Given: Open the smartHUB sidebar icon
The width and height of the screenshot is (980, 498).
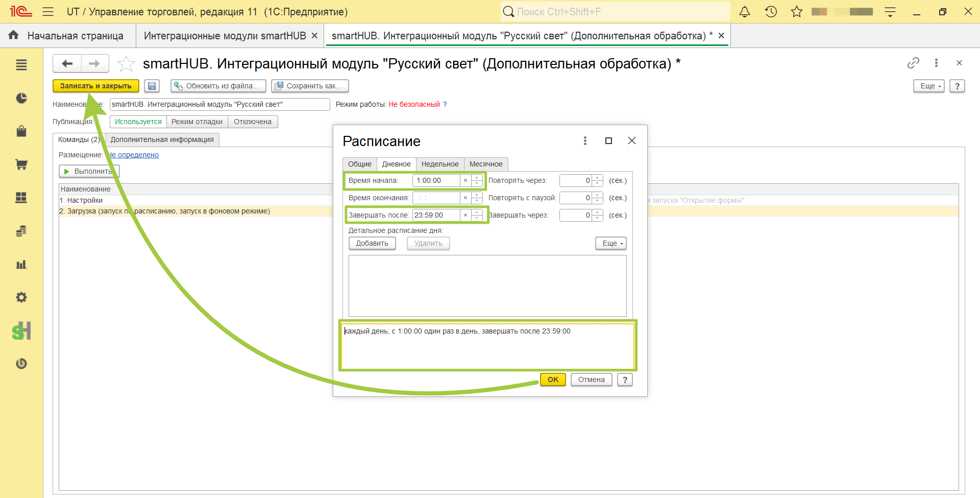Looking at the screenshot, I should pyautogui.click(x=21, y=331).
